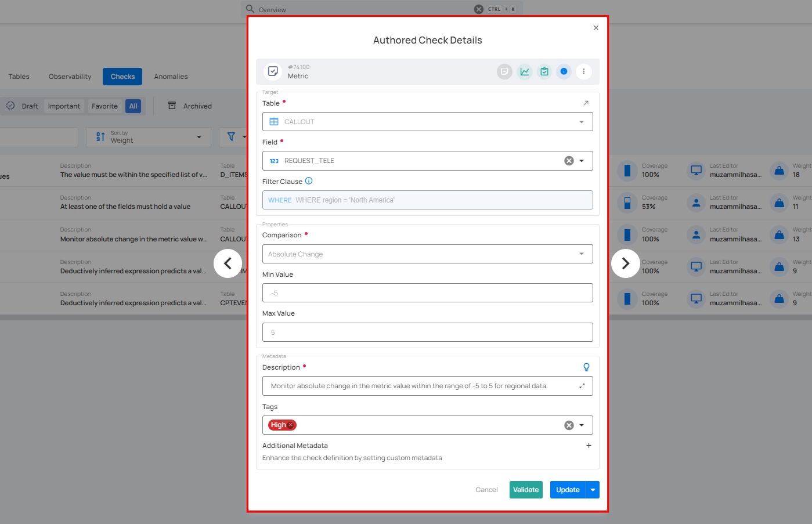Open the clipboard check icon in header

[544, 71]
